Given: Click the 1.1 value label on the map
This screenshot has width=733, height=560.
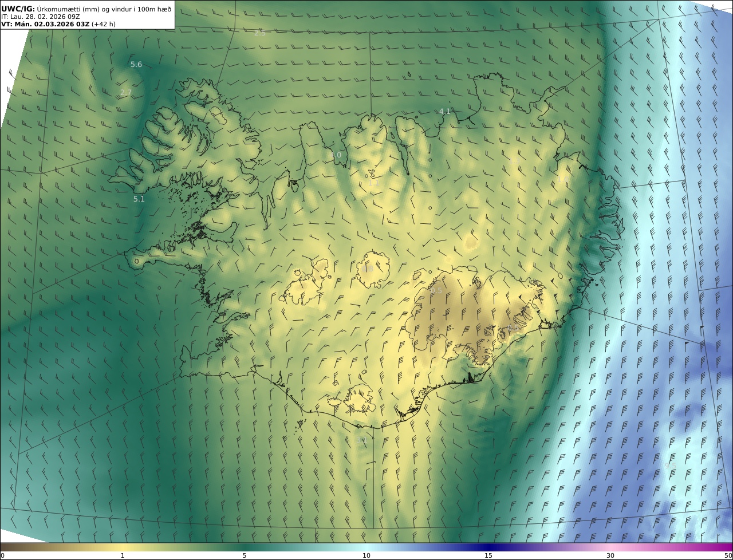Looking at the screenshot, I should click(373, 183).
